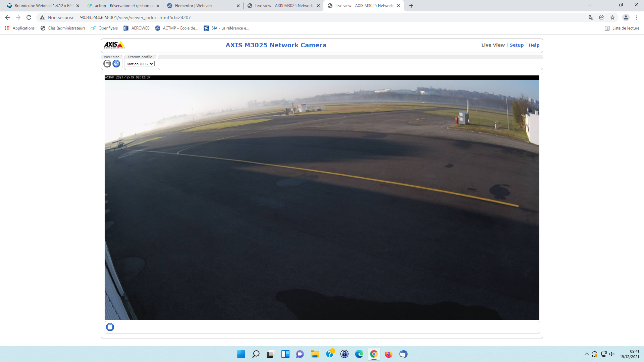
Task: Click the AXIS Communications logo
Action: point(114,45)
